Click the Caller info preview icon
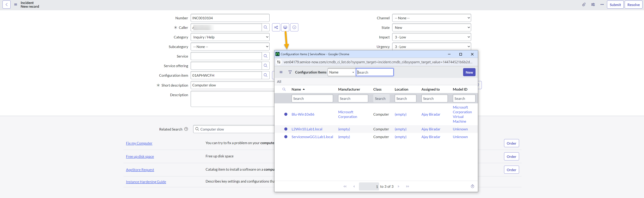 294,28
